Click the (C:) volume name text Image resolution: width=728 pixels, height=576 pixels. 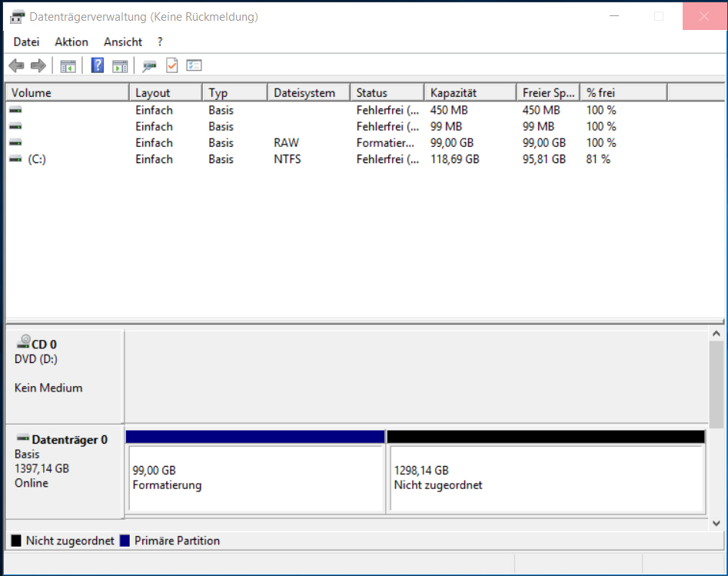[37, 159]
